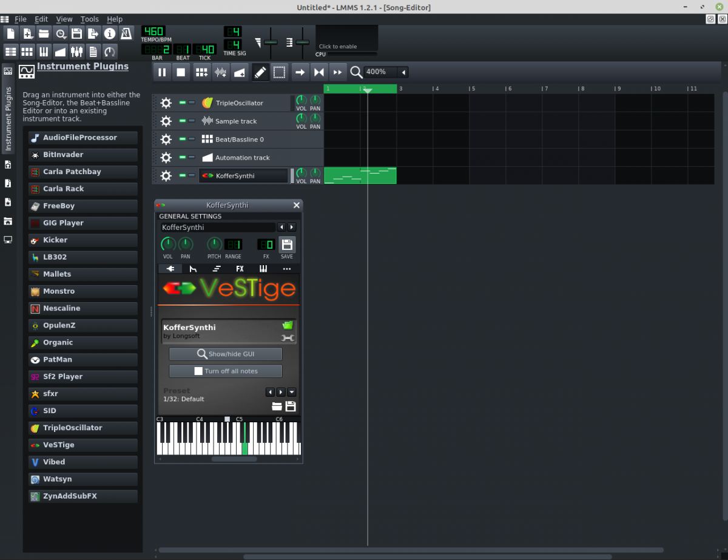The height and width of the screenshot is (560, 728).
Task: Open an existing project via the folder icon
Action: tap(44, 33)
